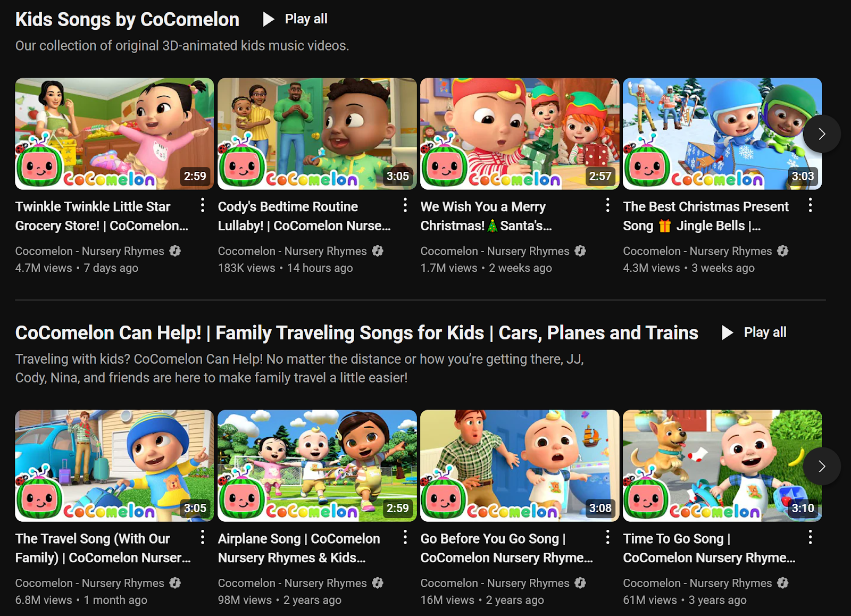851x616 pixels.
Task: Click the verified badge under Time To Go Song
Action: tap(782, 583)
